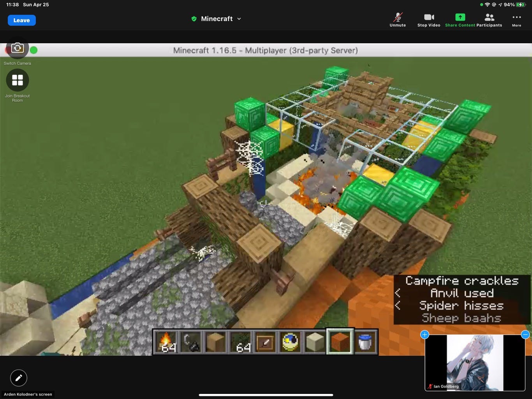This screenshot has height=399, width=532.
Task: Click the 'Campfire crackles' subtitle
Action: [x=462, y=281]
